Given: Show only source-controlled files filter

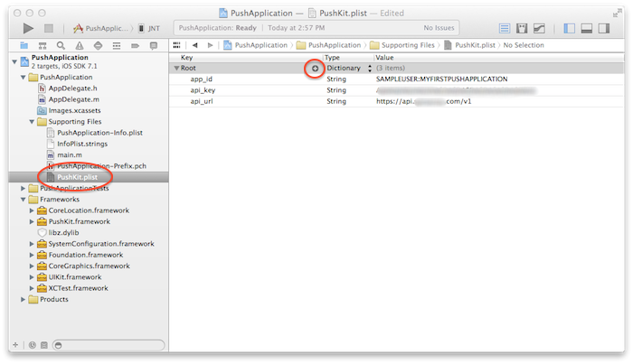Looking at the screenshot, I should 44,345.
